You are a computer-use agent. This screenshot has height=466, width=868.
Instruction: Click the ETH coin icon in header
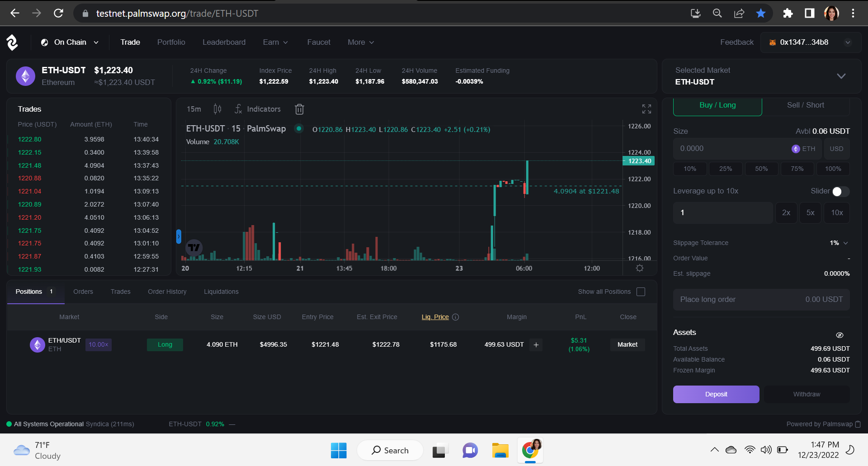(26, 76)
